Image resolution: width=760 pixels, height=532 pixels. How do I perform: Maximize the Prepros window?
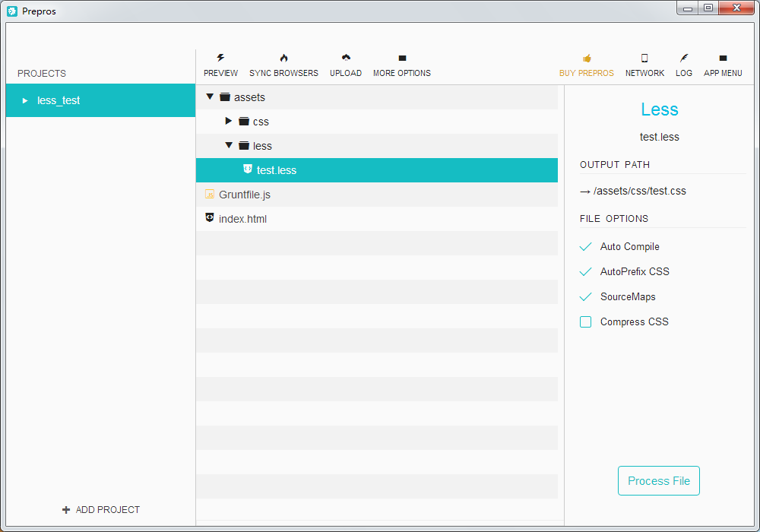708,8
